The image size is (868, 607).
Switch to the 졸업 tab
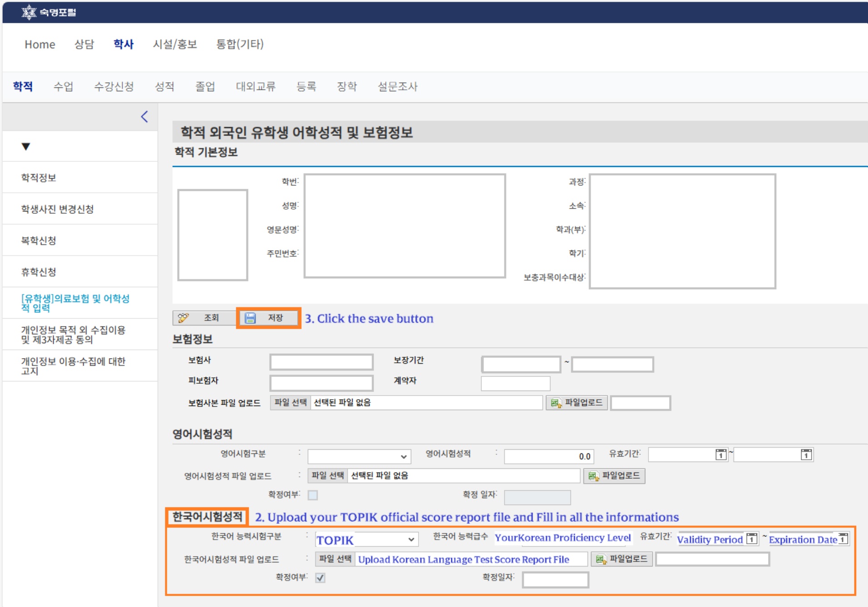[x=205, y=86]
